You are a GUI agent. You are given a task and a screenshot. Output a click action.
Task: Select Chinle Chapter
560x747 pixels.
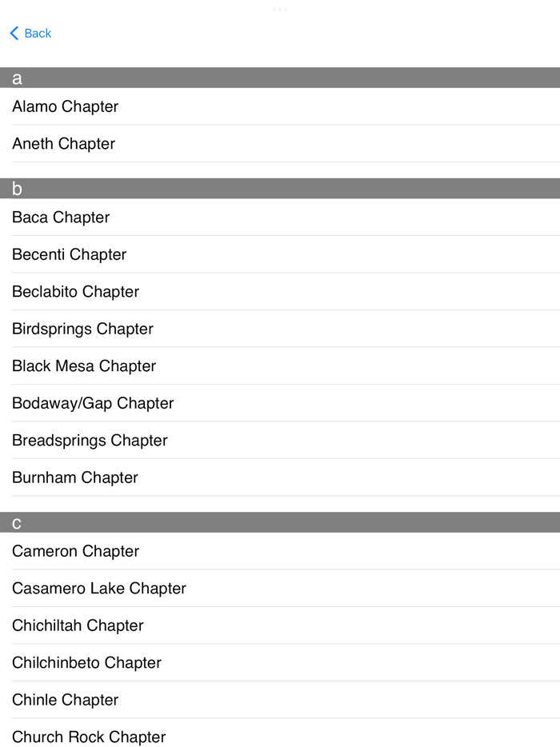[65, 700]
